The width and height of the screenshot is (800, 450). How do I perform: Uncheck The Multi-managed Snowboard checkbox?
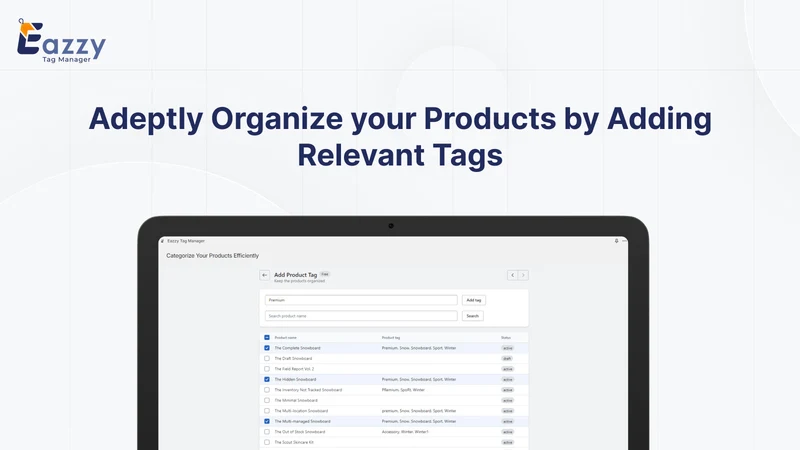[x=267, y=421]
